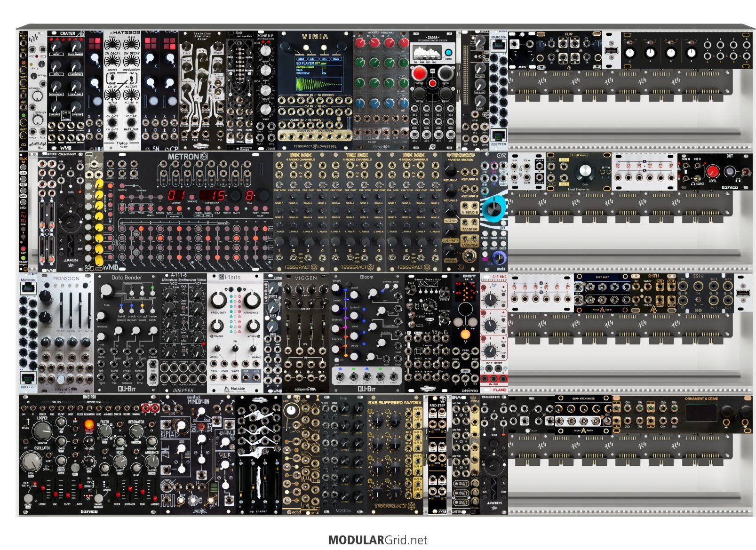Click the VINIA waveform display screen
The width and height of the screenshot is (756, 550).
[x=318, y=84]
